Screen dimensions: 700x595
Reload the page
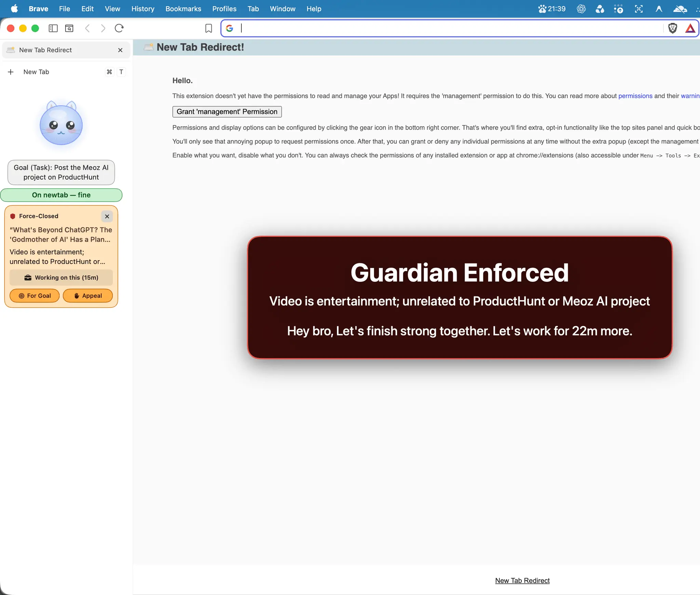click(119, 28)
